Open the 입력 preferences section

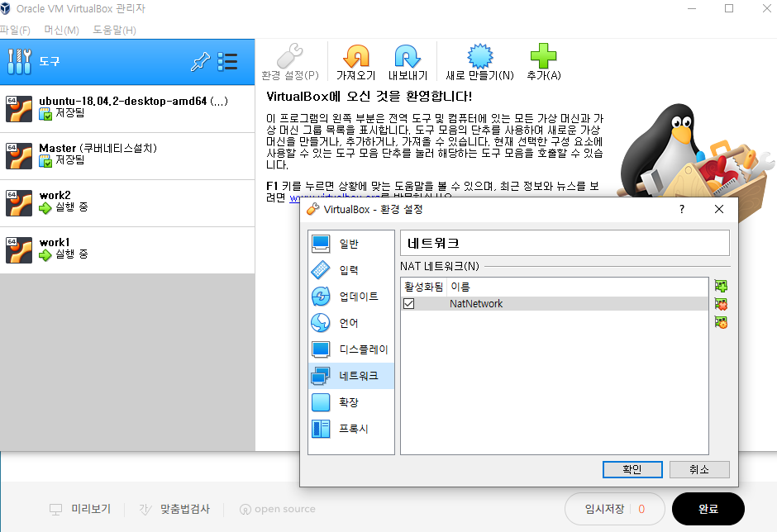pos(351,270)
